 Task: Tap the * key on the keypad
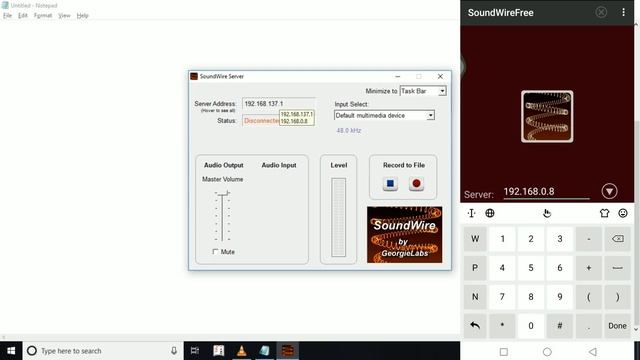(x=502, y=326)
